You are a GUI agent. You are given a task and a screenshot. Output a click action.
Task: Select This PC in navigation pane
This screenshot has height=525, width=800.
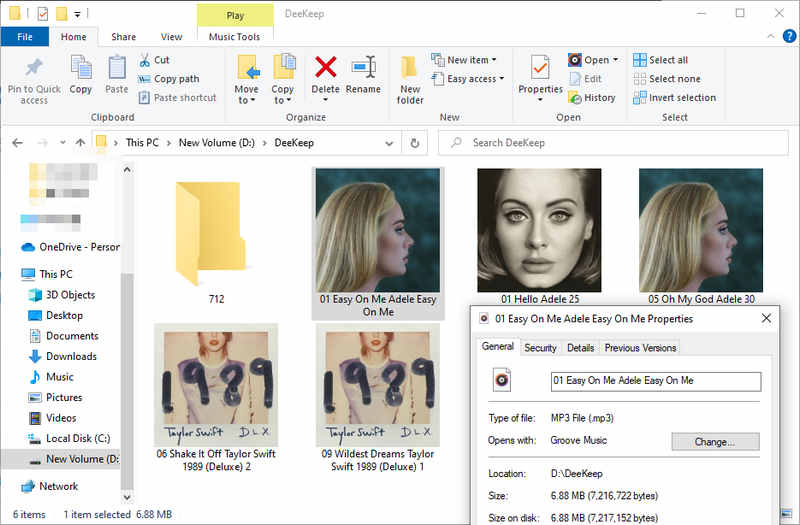tap(47, 274)
